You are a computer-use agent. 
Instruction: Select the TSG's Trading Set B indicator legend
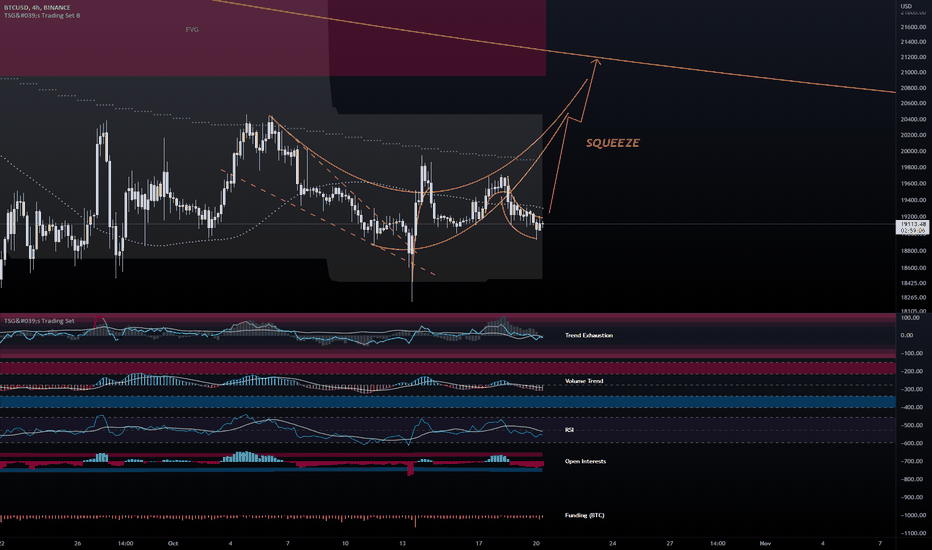[x=42, y=15]
